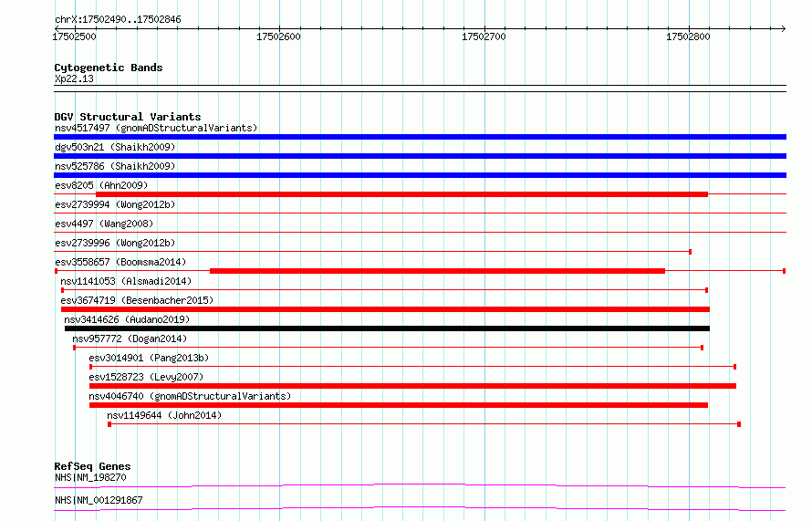Click the magenta line under NHS|NM_001291867
The image size is (812, 521).
(420, 508)
